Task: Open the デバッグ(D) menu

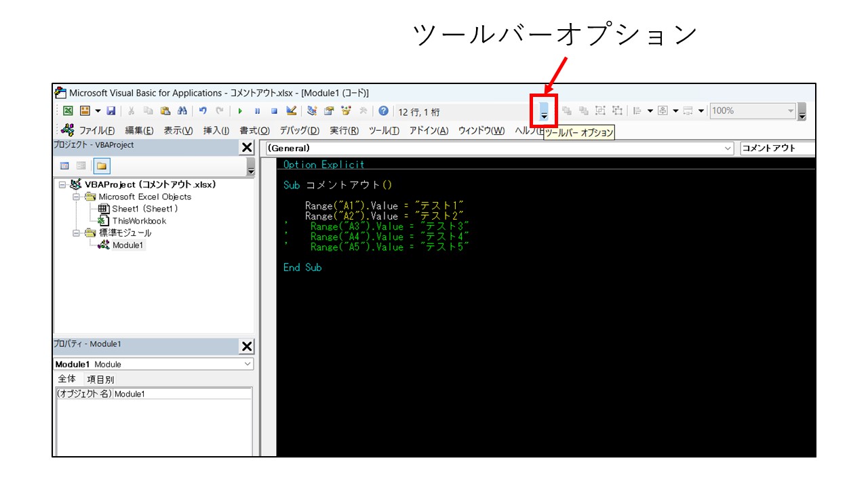Action: 300,131
